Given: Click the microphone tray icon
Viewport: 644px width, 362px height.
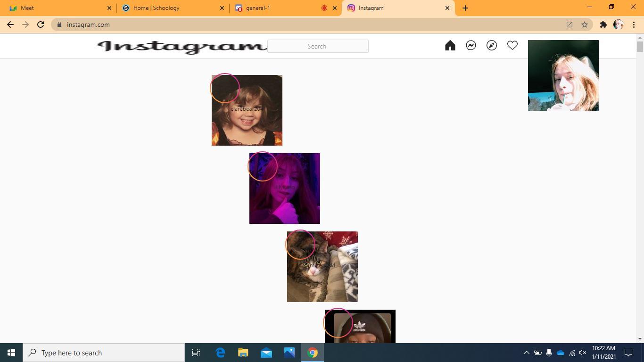Looking at the screenshot, I should click(x=549, y=353).
